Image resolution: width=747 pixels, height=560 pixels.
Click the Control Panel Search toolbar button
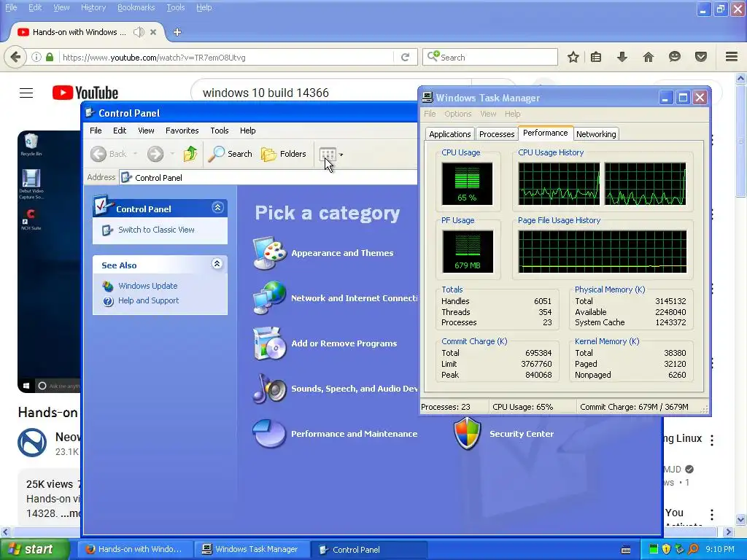coord(231,154)
